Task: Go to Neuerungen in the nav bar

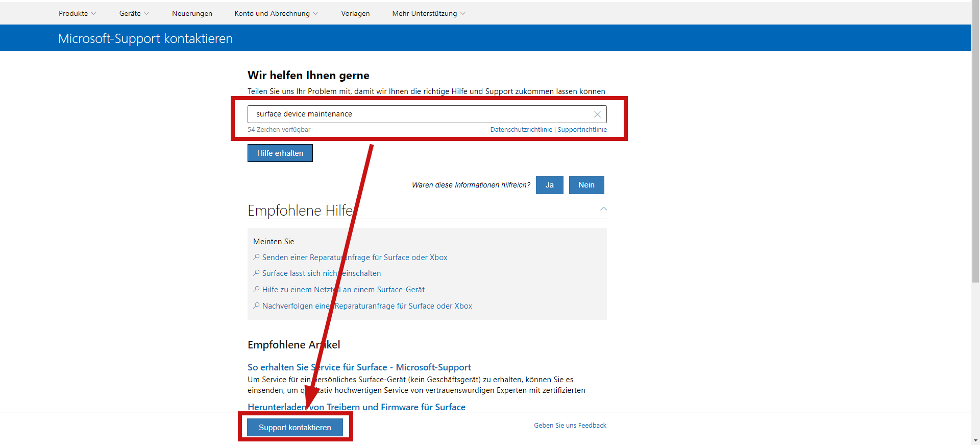Action: pos(192,13)
